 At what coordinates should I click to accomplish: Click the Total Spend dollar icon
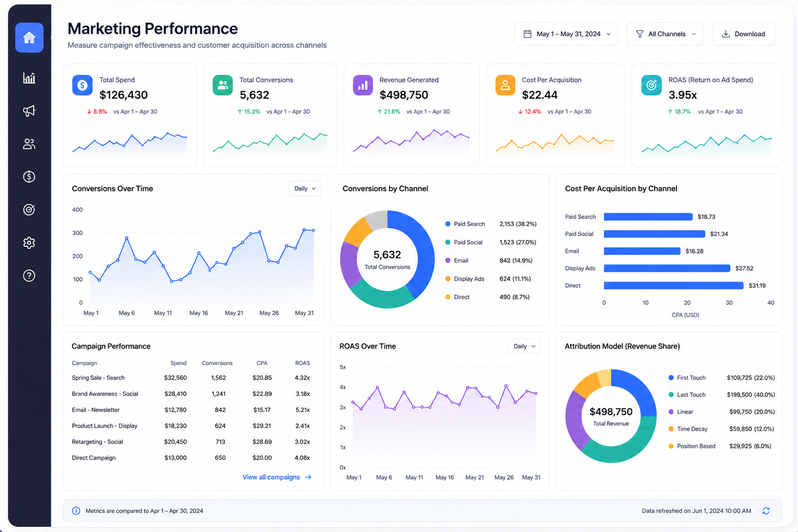(x=82, y=85)
